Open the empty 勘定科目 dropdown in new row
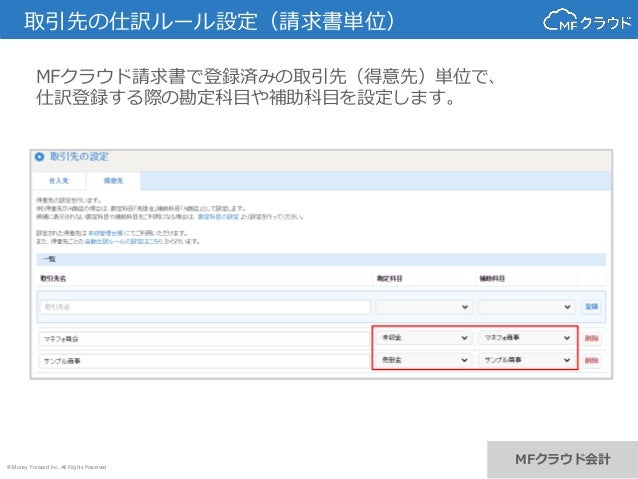This screenshot has height=479, width=638. (424, 307)
